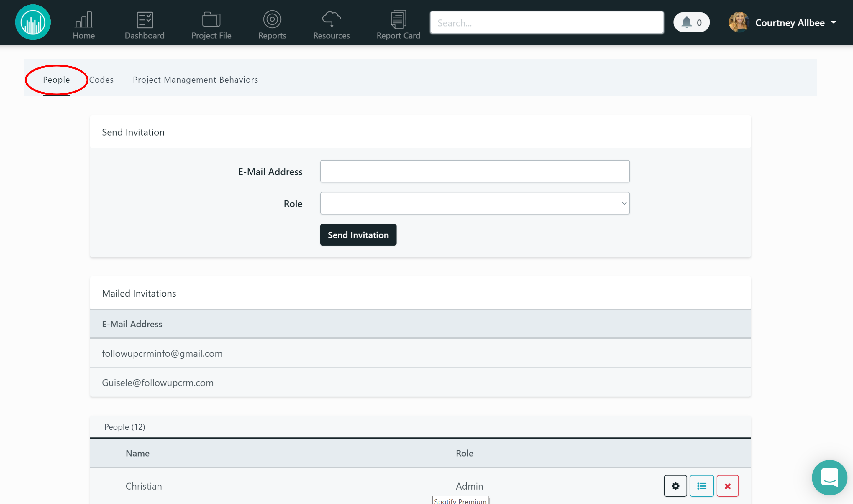Image resolution: width=853 pixels, height=504 pixels.
Task: Select followupcrminfo@gmail.com invitation row
Action: click(420, 353)
